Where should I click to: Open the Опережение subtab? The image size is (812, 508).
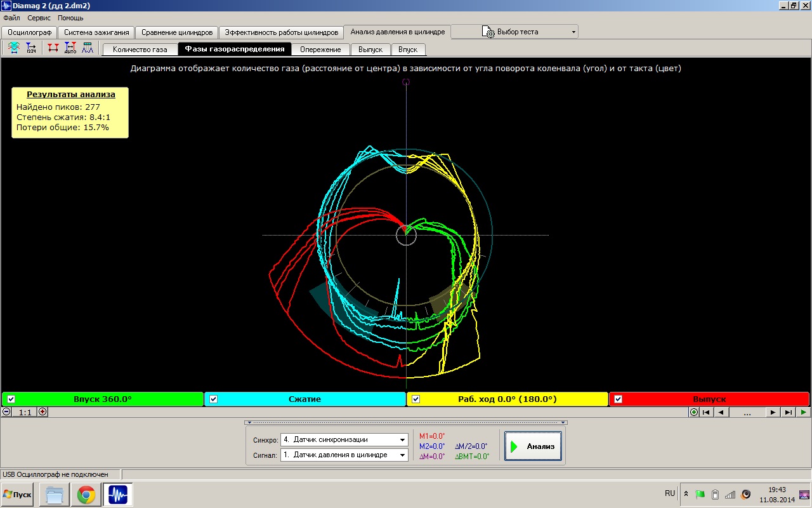tap(320, 49)
